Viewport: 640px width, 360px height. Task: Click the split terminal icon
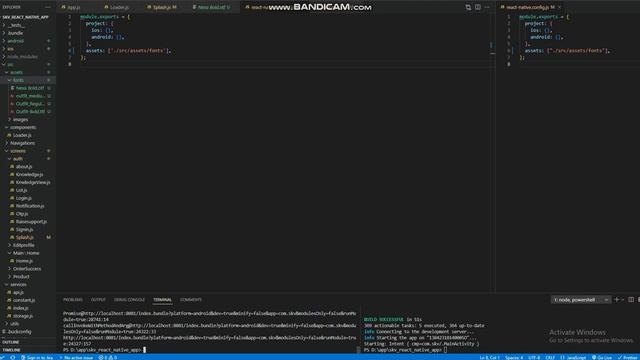point(631,300)
